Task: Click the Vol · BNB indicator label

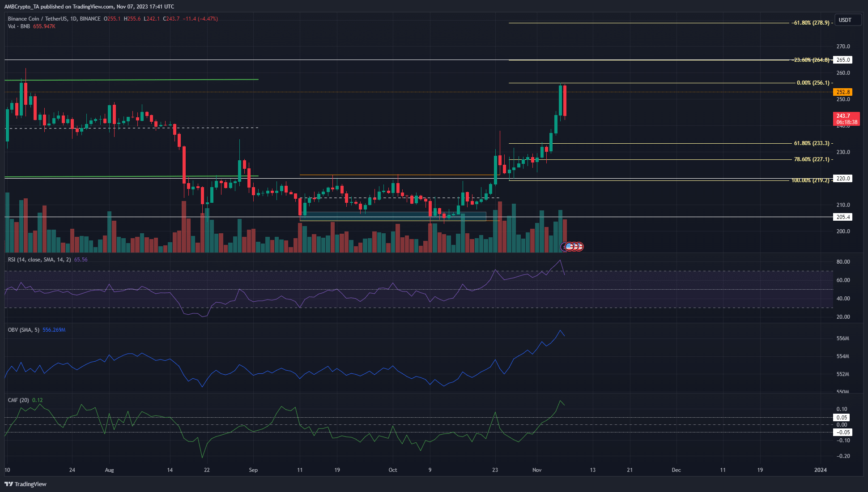Action: [x=19, y=26]
